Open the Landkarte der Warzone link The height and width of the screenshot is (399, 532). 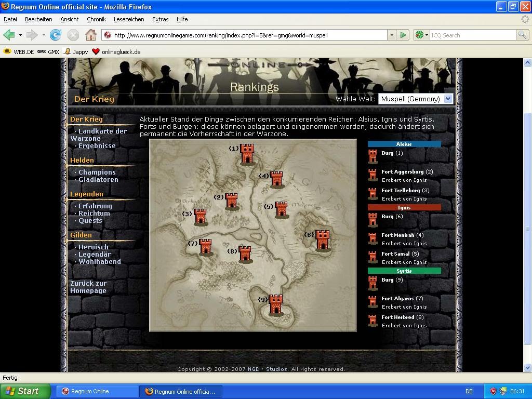click(x=98, y=135)
